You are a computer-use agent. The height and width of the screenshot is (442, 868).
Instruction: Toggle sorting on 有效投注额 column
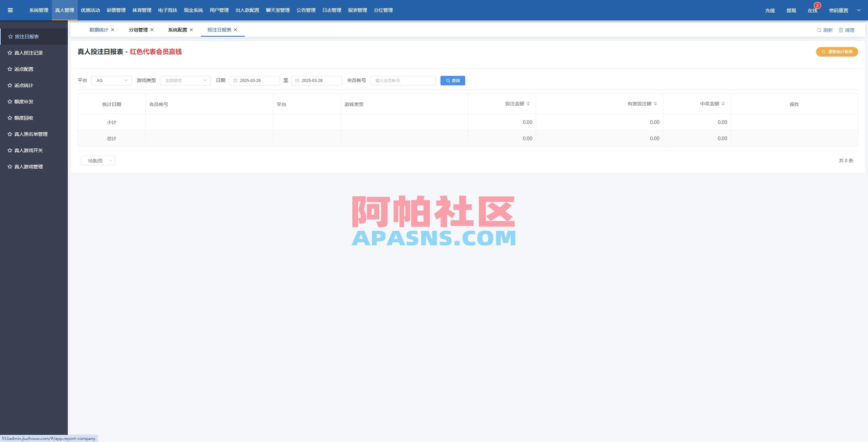click(655, 104)
